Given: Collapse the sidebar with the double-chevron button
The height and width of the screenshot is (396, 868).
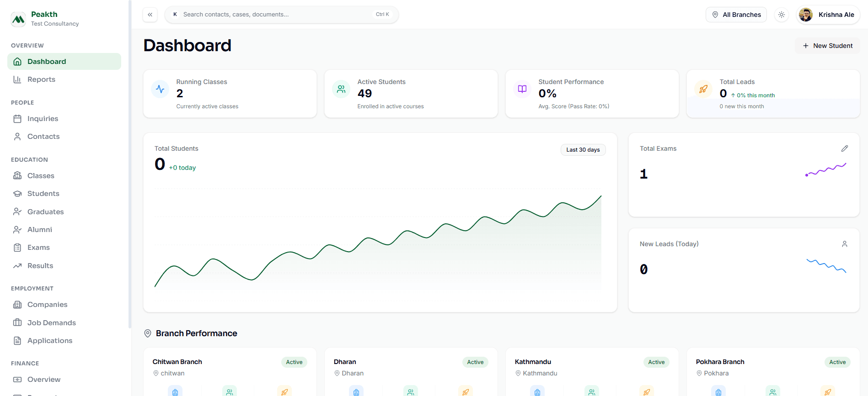Looking at the screenshot, I should click(150, 15).
